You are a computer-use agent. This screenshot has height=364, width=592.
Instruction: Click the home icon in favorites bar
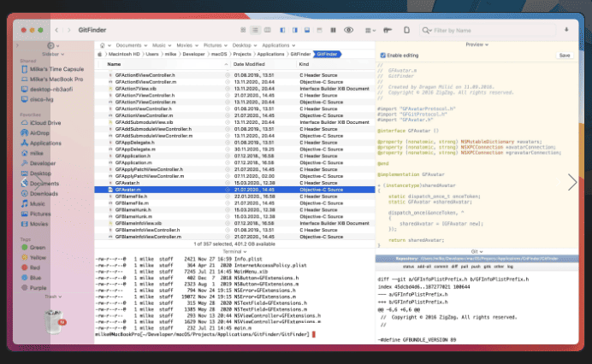(103, 45)
